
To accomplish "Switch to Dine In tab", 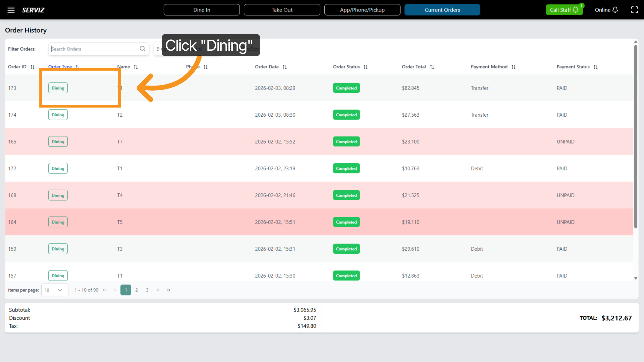I will tap(202, 10).
